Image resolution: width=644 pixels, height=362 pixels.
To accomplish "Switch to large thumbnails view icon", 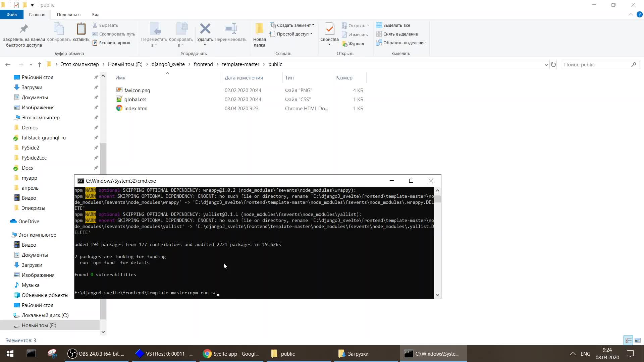I will pos(638,340).
